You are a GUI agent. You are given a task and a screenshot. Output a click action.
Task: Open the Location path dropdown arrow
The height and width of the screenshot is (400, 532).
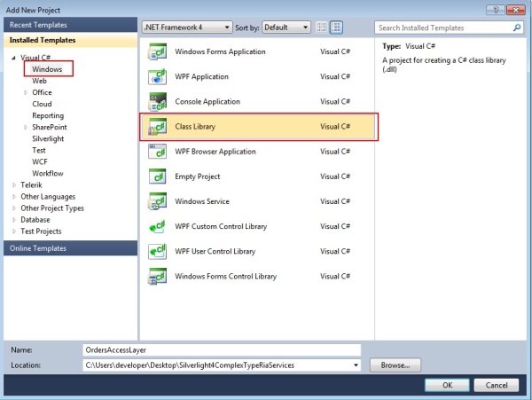tap(356, 365)
